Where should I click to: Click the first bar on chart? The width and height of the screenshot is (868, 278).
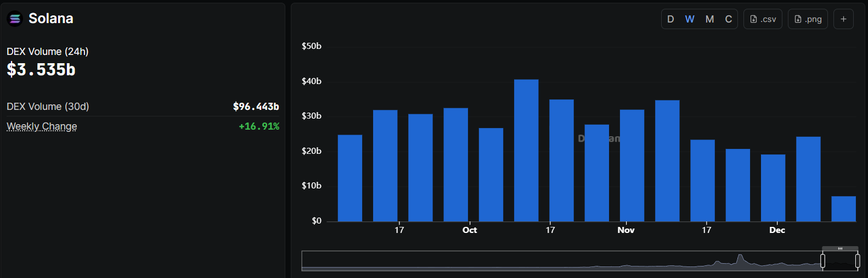tap(350, 179)
